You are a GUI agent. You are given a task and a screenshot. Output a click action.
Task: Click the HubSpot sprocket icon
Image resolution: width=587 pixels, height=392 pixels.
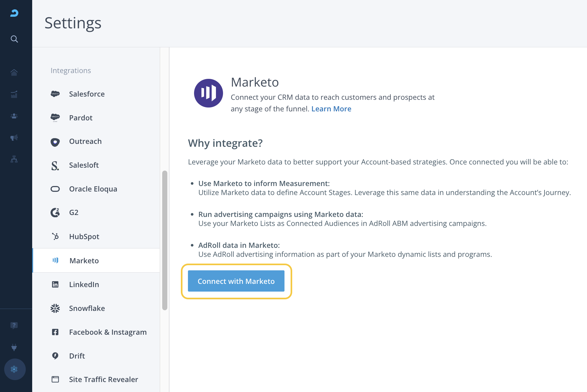click(55, 237)
